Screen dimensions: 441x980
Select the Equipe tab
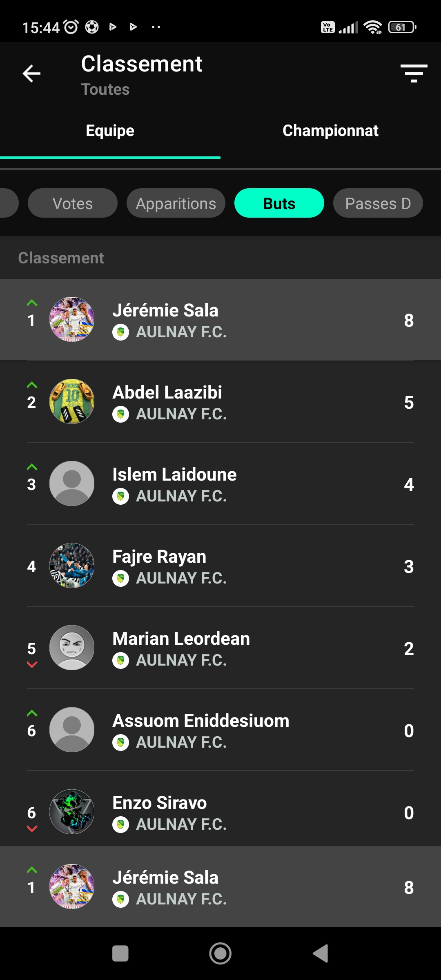(x=110, y=131)
